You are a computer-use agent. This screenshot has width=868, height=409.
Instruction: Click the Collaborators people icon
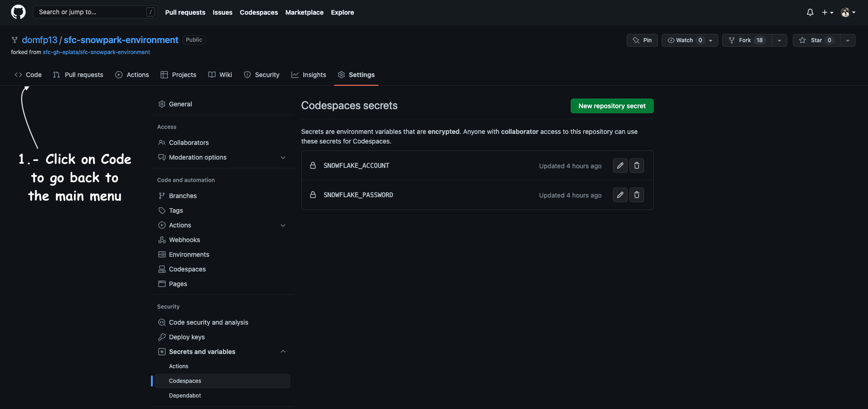click(162, 143)
